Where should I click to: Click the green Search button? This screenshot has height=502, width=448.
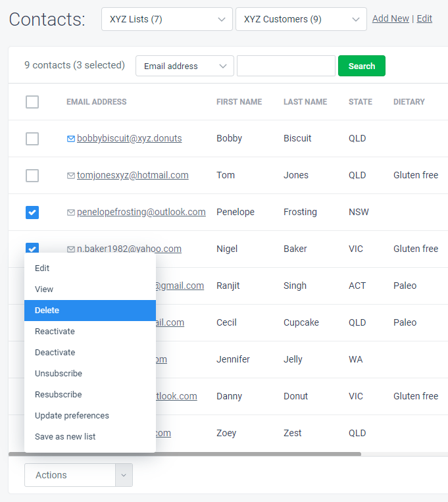click(362, 66)
